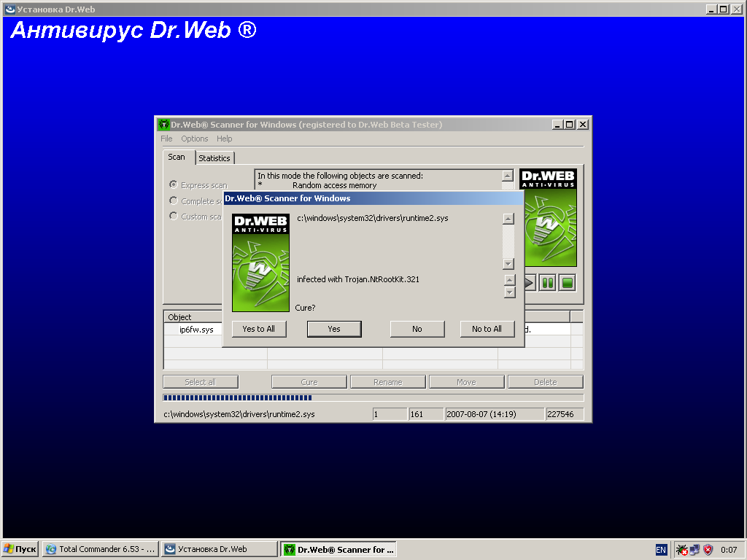Click the green Stop scan button

tap(567, 283)
